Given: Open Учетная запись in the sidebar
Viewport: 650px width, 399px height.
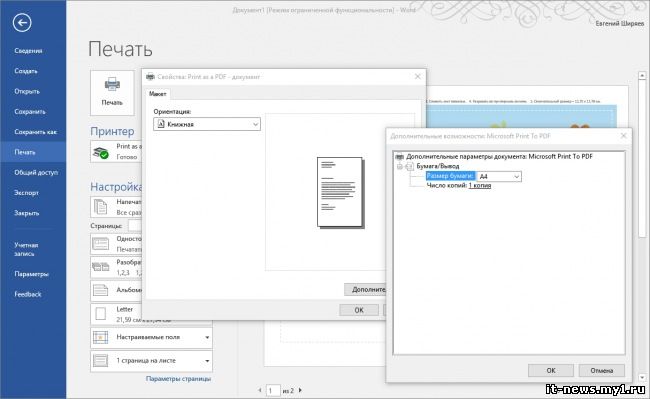Looking at the screenshot, I should coord(26,249).
